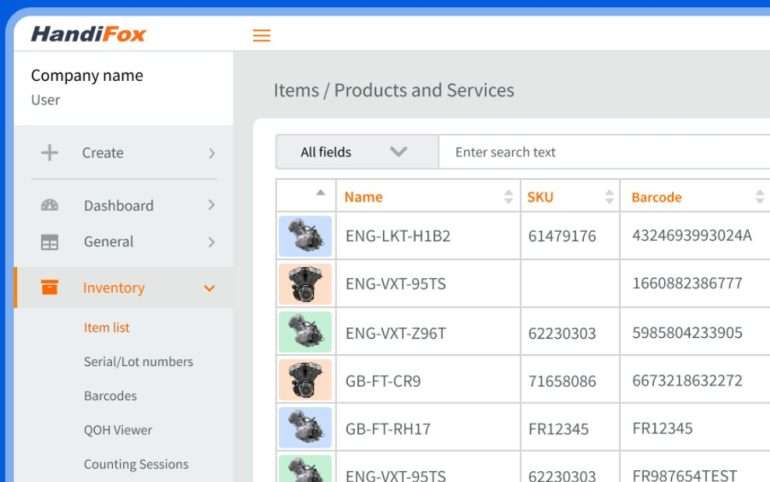The width and height of the screenshot is (770, 482).
Task: Sort by the SKU column arrows
Action: [609, 197]
